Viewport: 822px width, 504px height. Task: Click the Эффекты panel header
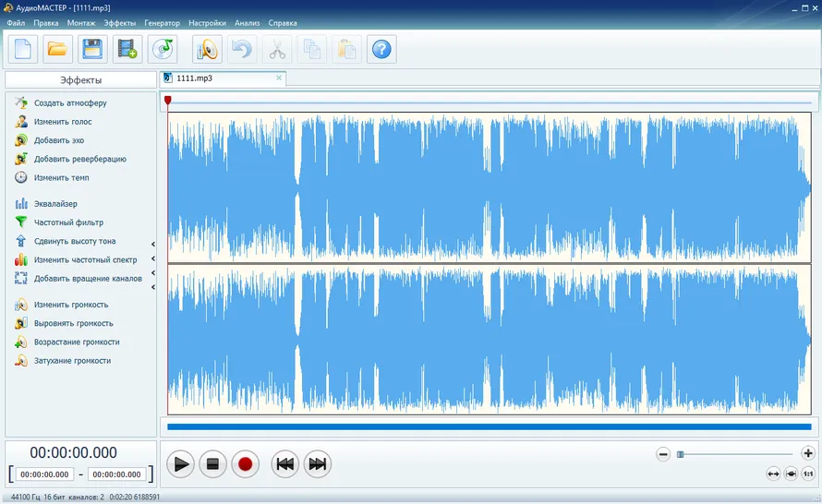point(80,80)
